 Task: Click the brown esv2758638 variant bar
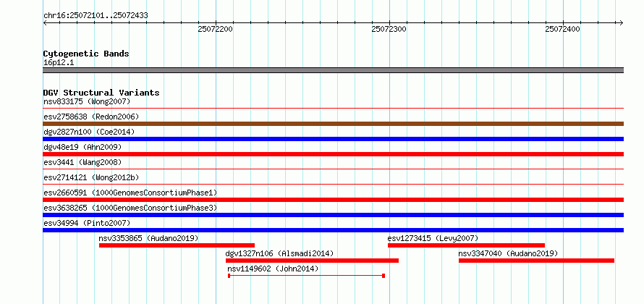(x=333, y=124)
